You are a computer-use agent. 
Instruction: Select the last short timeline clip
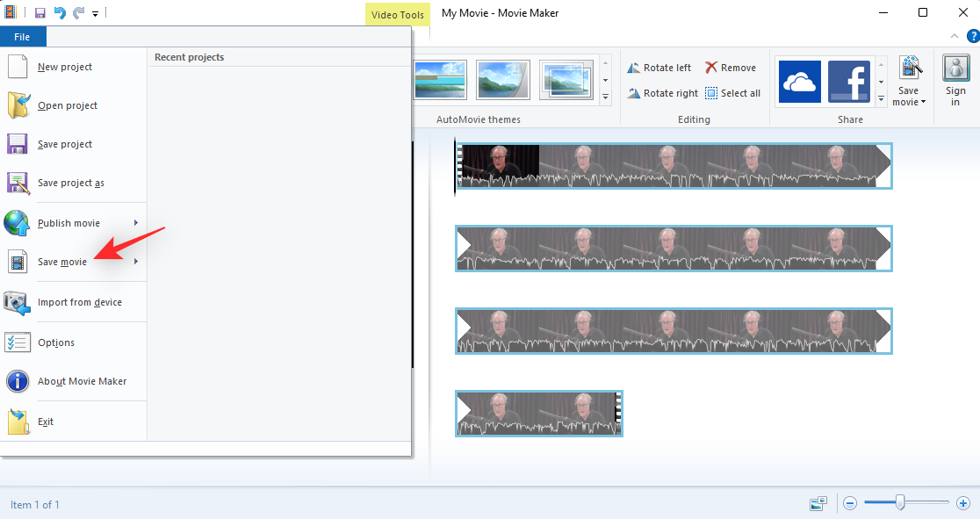539,414
